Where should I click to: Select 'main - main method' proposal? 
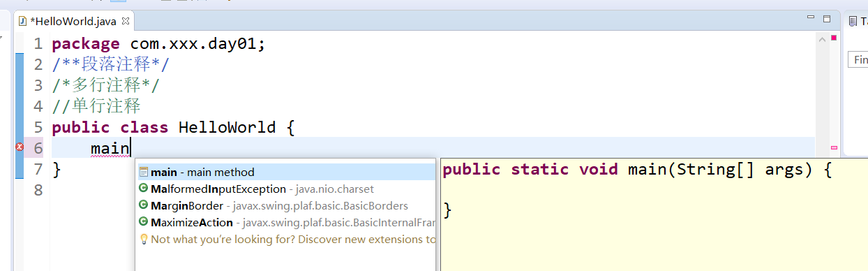(285, 172)
